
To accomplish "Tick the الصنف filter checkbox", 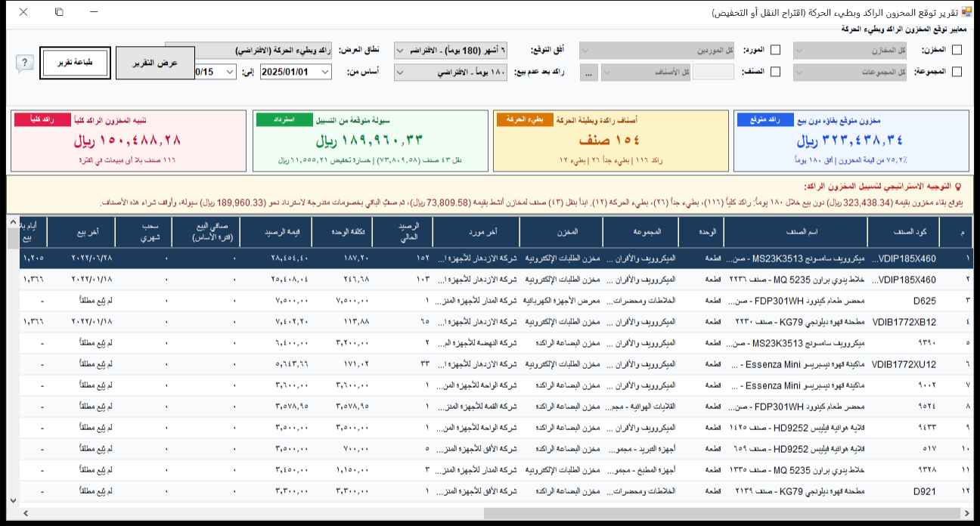I will coord(774,72).
